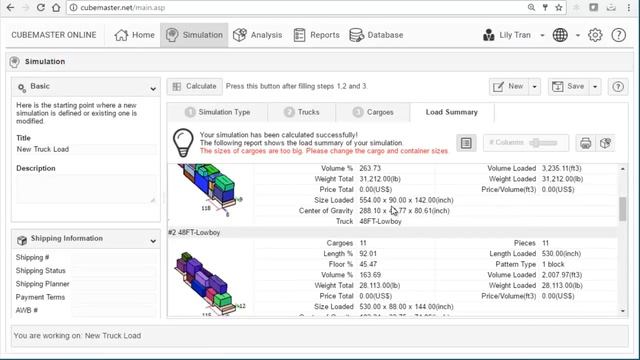Print the load summary with the printer icon

coord(585,143)
